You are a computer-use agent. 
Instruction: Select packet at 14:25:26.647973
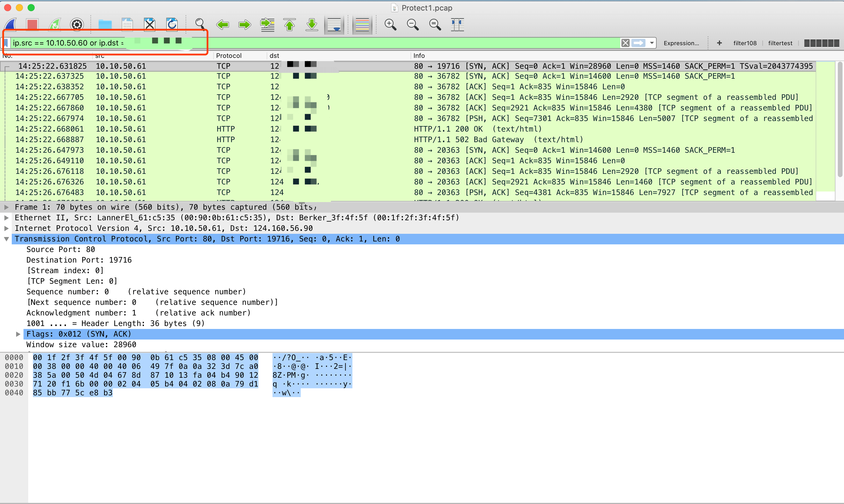408,150
